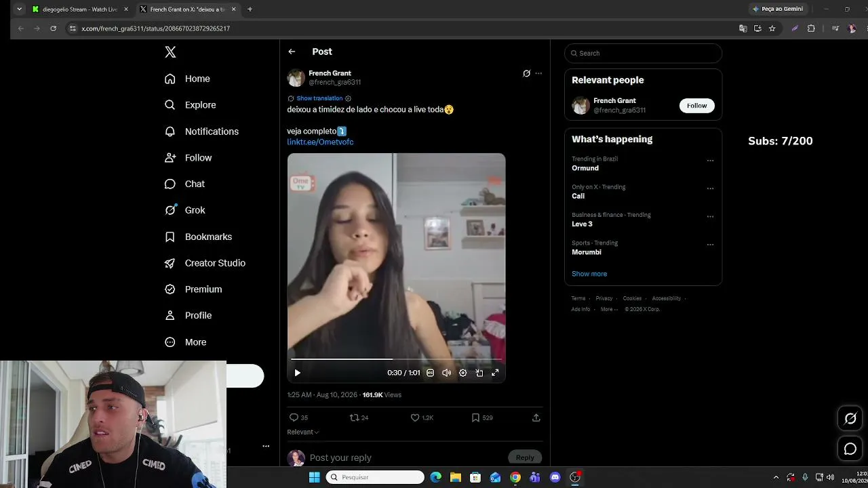868x488 pixels.
Task: Share the post with the share icon
Action: tap(536, 418)
